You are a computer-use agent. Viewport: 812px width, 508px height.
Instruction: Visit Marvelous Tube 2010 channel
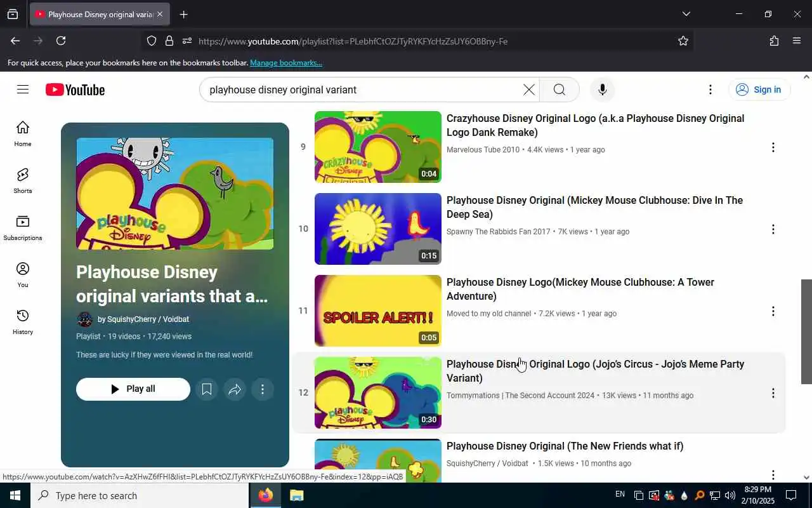[x=483, y=150]
